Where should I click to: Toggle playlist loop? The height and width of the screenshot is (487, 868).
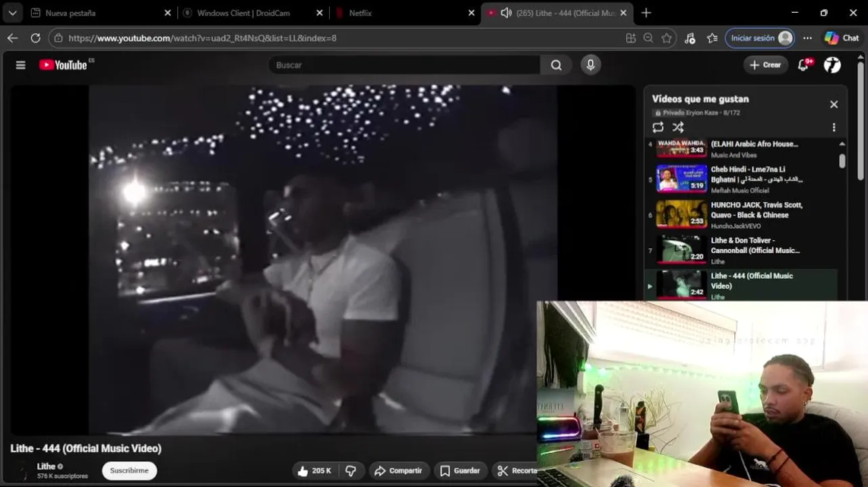tap(658, 127)
